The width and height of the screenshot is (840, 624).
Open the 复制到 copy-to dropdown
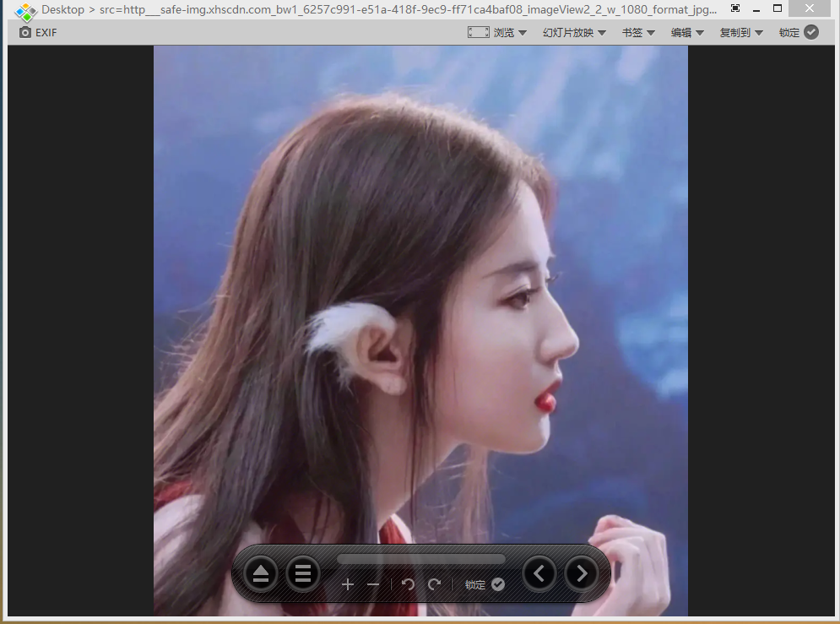pos(741,33)
